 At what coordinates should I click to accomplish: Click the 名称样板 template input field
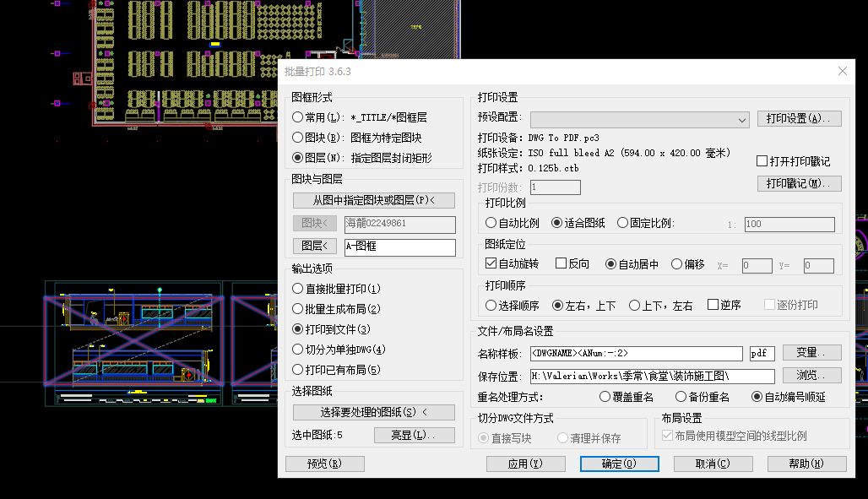pos(635,353)
